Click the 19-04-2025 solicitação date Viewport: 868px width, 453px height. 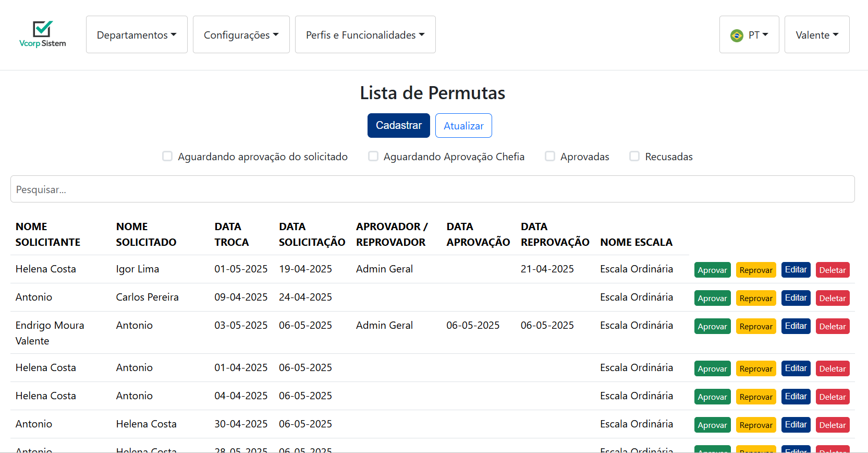click(305, 269)
